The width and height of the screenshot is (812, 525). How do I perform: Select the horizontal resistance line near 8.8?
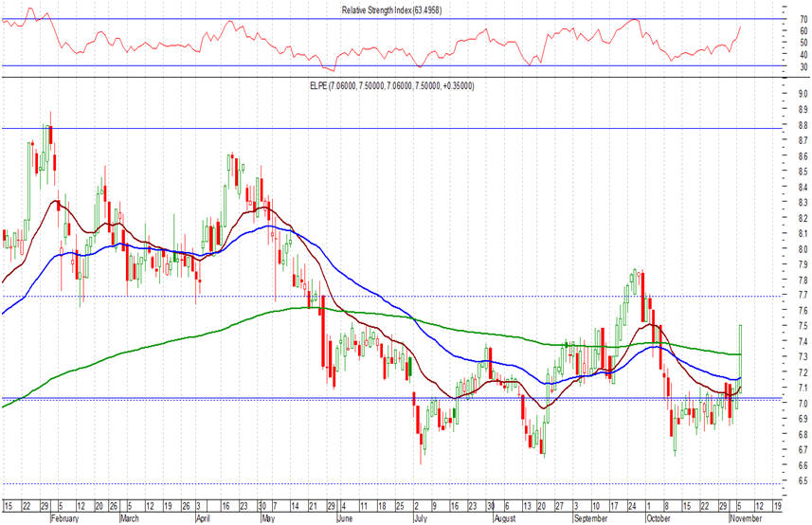coord(379,128)
